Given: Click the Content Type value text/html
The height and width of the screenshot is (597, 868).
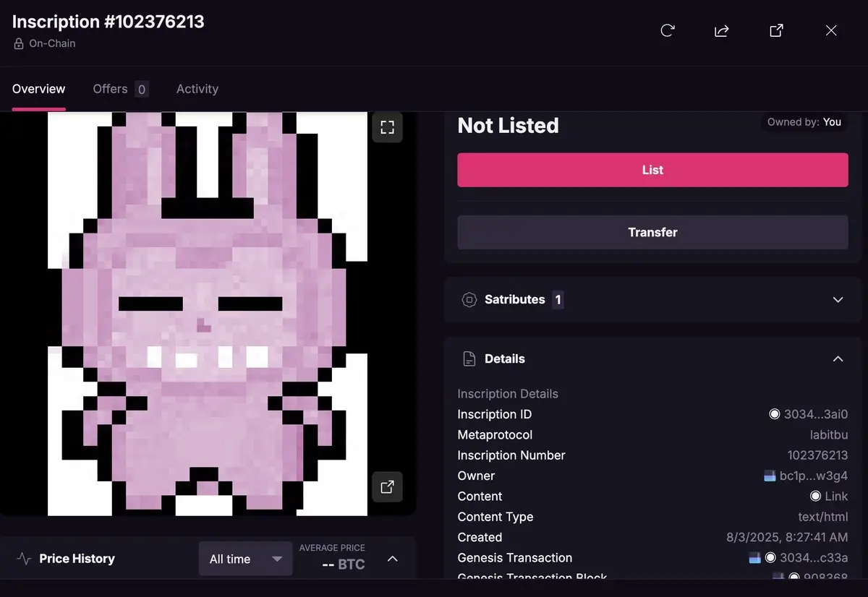Looking at the screenshot, I should point(823,517).
